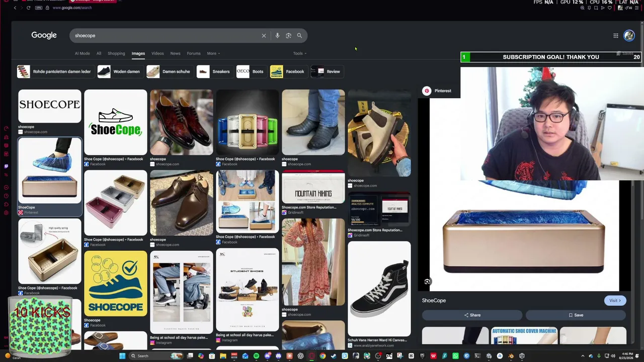Switch to the Videos tab
This screenshot has height=362, width=644.
click(x=157, y=53)
